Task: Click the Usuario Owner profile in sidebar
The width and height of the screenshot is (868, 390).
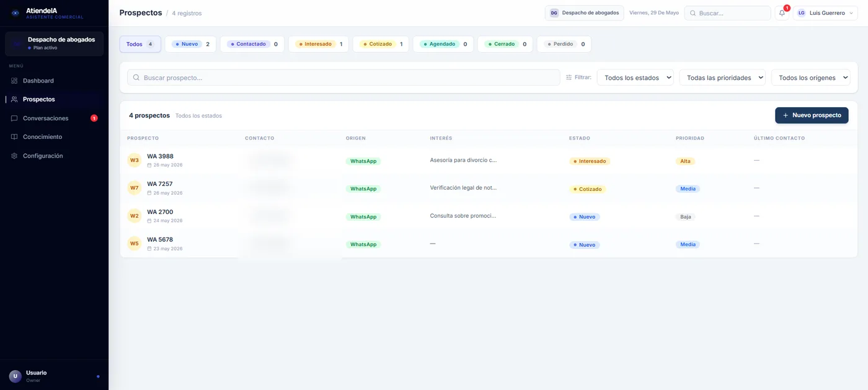Action: pos(54,376)
